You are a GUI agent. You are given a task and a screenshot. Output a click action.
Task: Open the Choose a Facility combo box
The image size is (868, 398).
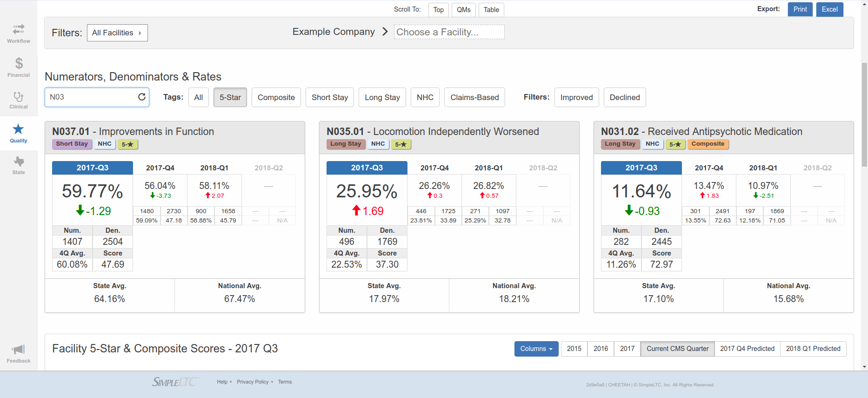[x=449, y=32]
